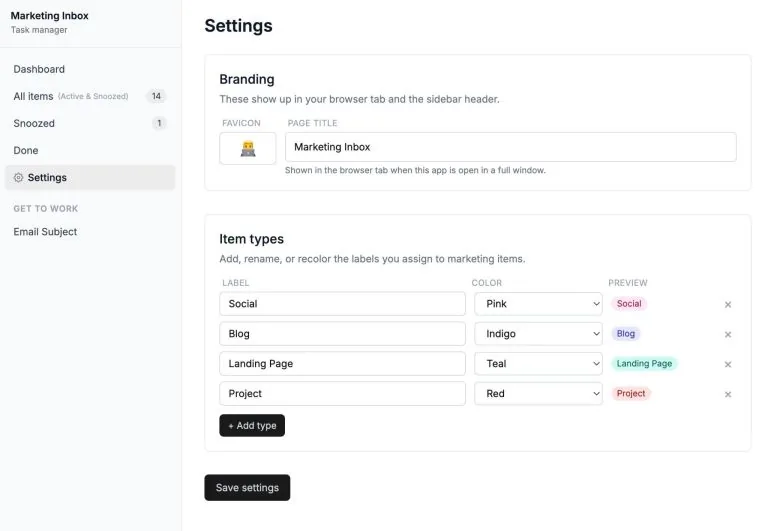
Task: Click the teal Landing Page preview badge
Action: (x=644, y=363)
